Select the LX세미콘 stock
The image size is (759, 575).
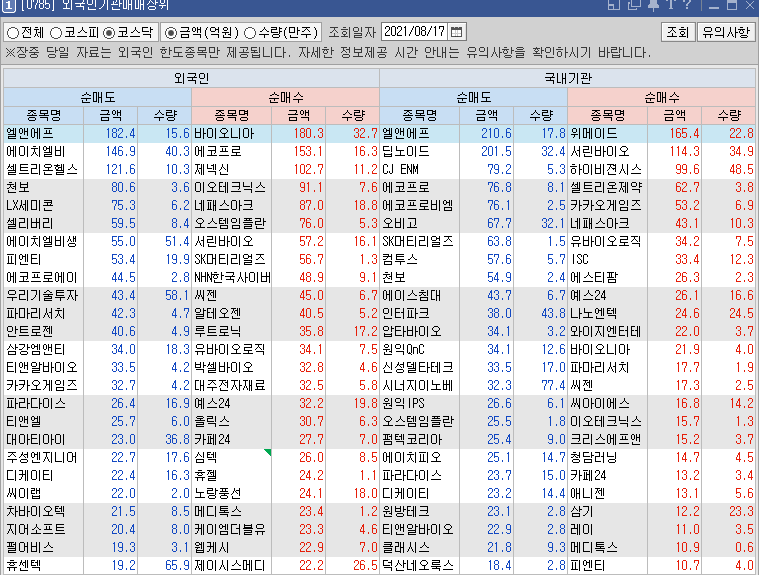point(30,205)
